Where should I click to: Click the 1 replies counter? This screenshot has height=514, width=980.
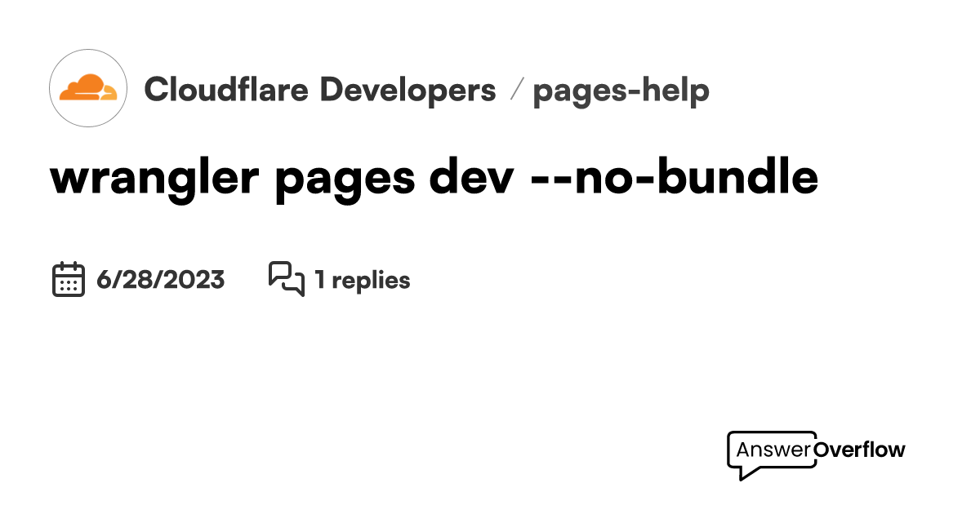coord(362,280)
